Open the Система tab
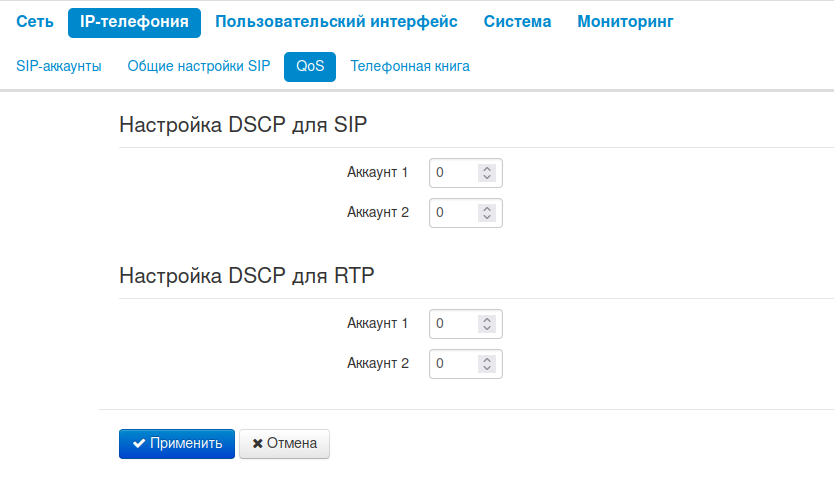Screen dimensions: 834x482 point(517,21)
